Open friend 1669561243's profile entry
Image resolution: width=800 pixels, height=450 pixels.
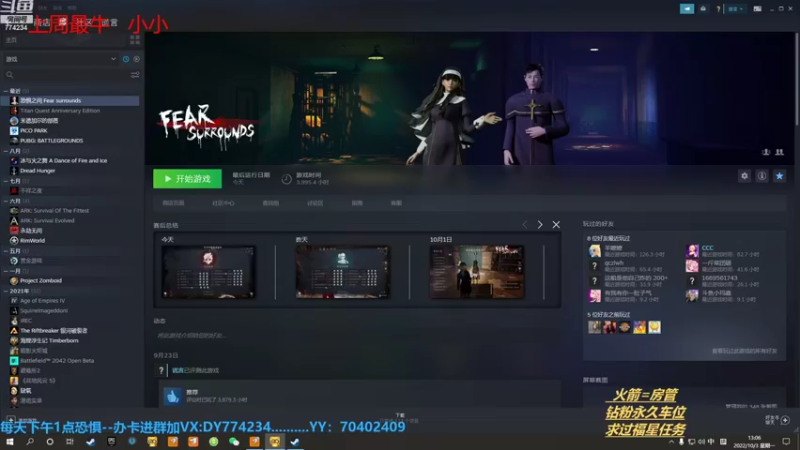click(724, 281)
